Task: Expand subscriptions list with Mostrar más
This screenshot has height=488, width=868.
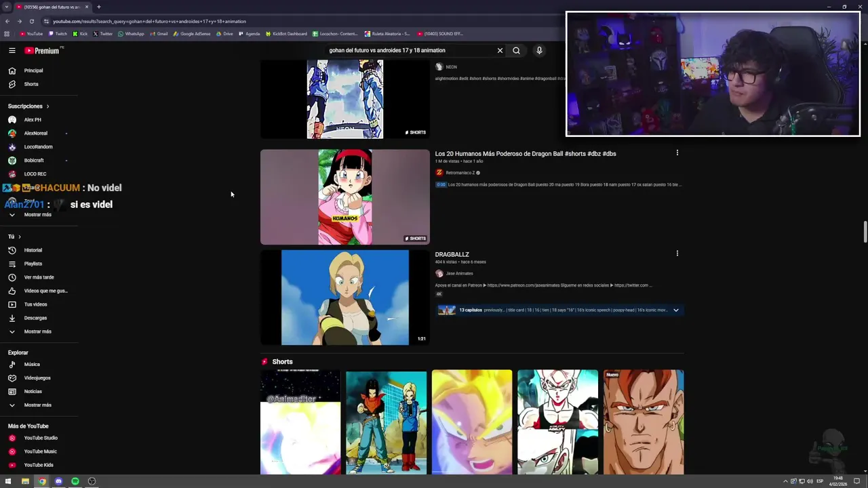Action: 38,215
